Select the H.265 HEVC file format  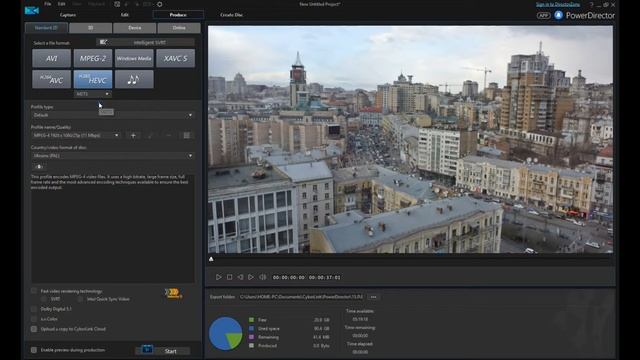[93, 79]
